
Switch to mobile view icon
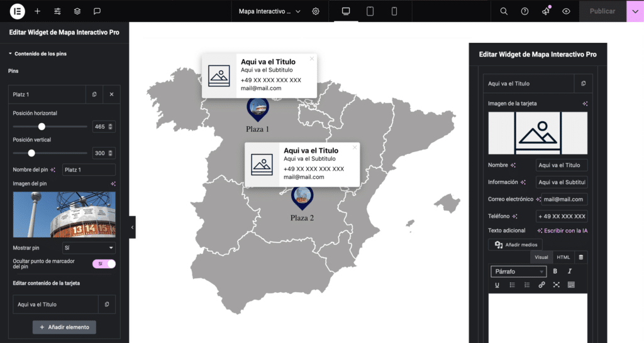click(x=394, y=11)
